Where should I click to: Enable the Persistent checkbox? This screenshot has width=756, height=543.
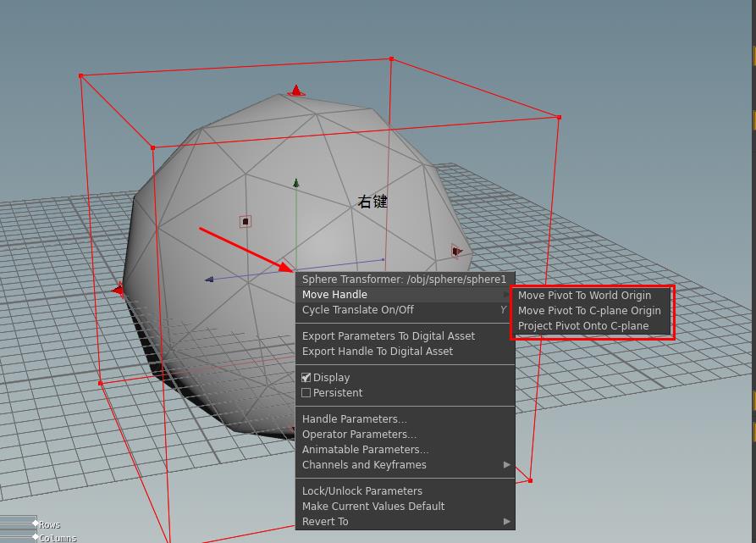tap(306, 393)
